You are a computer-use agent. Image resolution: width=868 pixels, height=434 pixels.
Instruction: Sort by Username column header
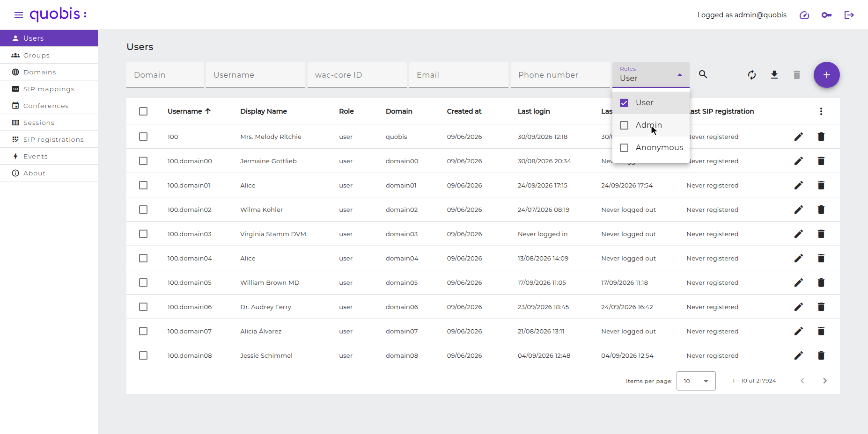(189, 111)
